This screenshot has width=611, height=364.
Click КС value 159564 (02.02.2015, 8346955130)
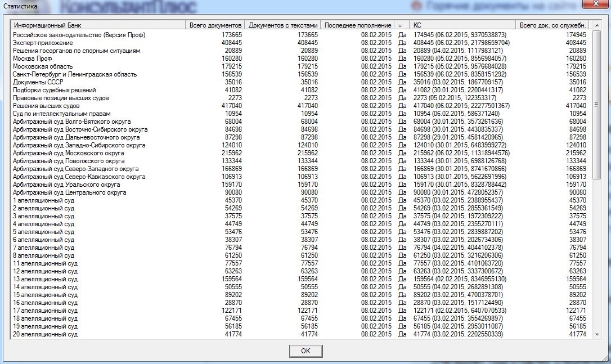(x=460, y=278)
